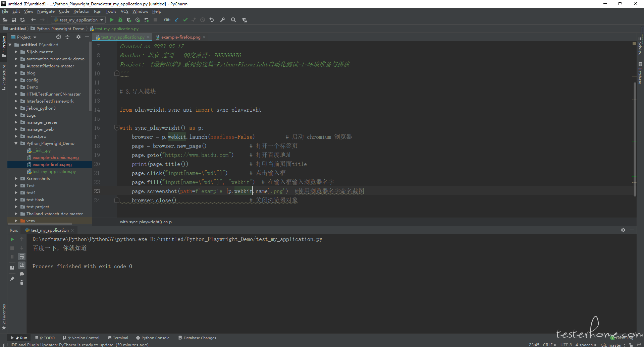Expand the manager_server folder
This screenshot has width=644, height=347.
coord(16,122)
